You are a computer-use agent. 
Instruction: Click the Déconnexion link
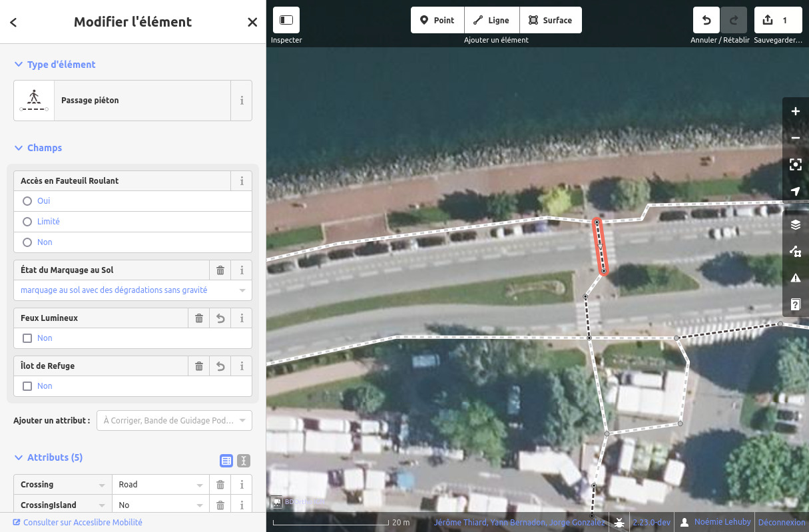click(x=781, y=523)
